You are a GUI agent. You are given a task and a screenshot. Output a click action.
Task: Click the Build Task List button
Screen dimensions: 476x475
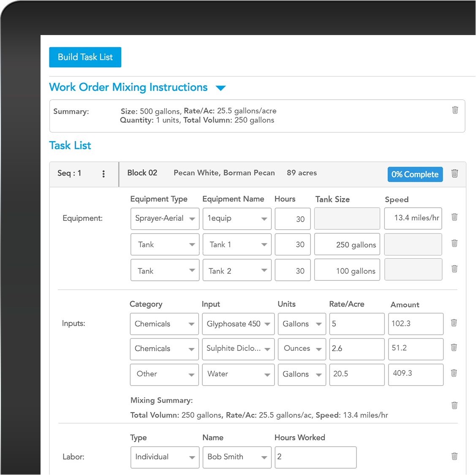point(85,57)
